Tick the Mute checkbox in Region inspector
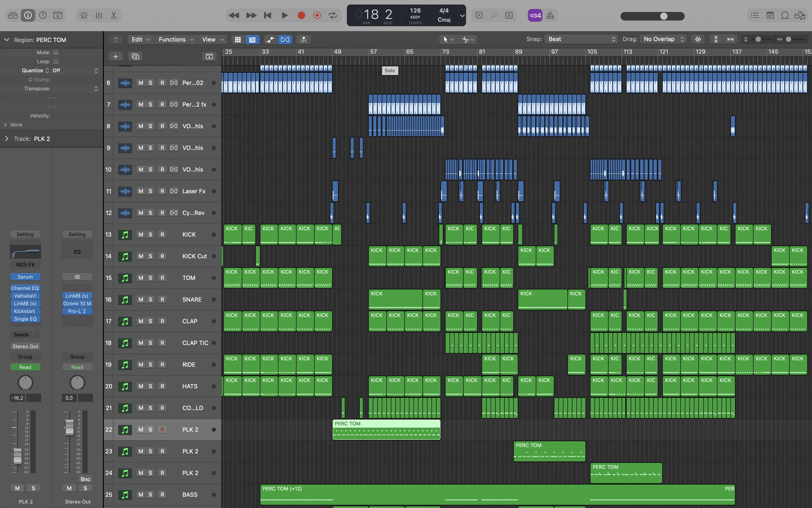Viewport: 812px width, 508px height. point(56,52)
